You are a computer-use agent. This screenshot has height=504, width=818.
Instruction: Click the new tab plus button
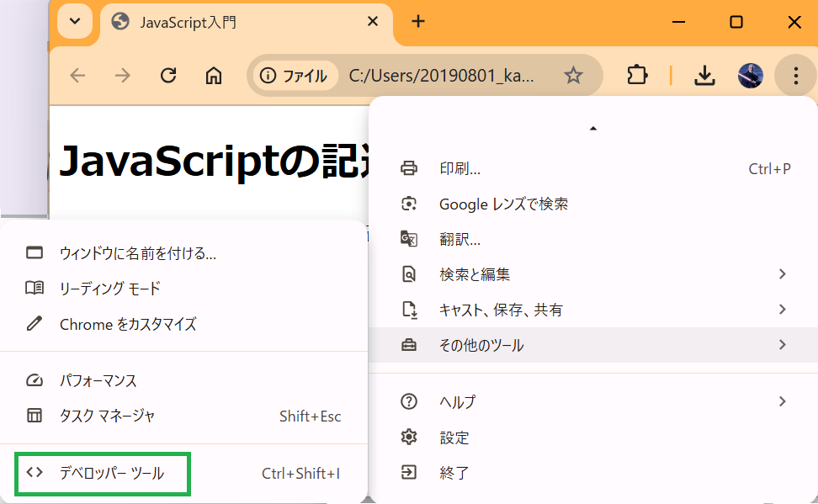418,21
